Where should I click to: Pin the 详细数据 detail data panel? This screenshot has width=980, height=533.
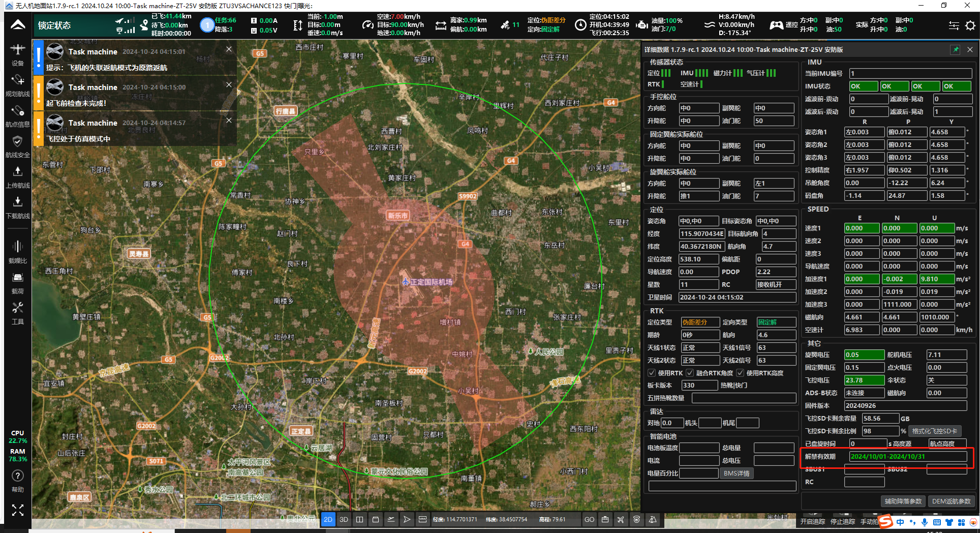pyautogui.click(x=956, y=49)
